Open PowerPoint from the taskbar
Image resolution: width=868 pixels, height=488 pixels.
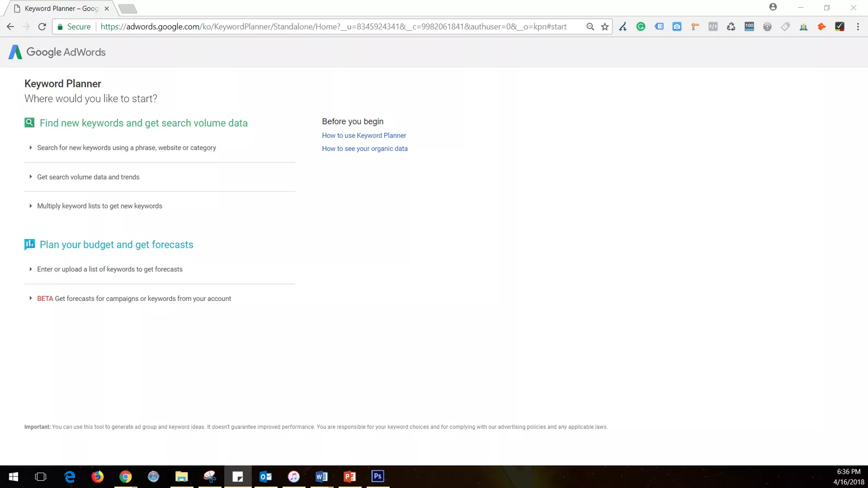pos(350,477)
